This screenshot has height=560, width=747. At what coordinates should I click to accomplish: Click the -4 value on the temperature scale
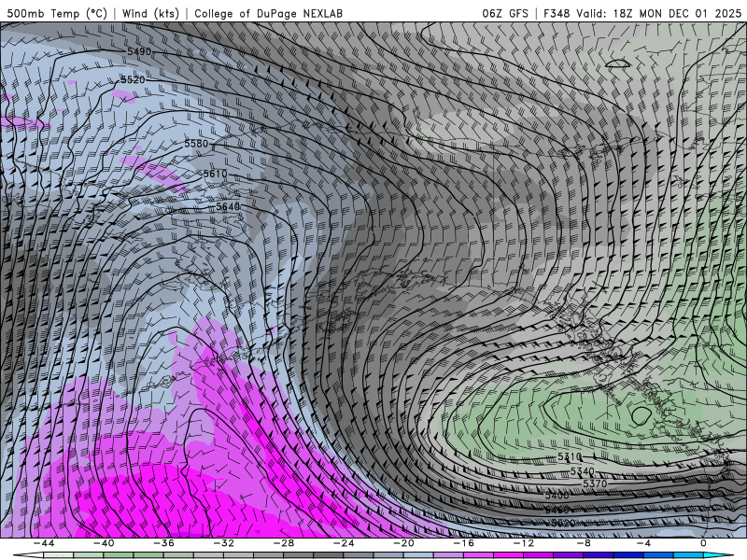click(x=643, y=543)
